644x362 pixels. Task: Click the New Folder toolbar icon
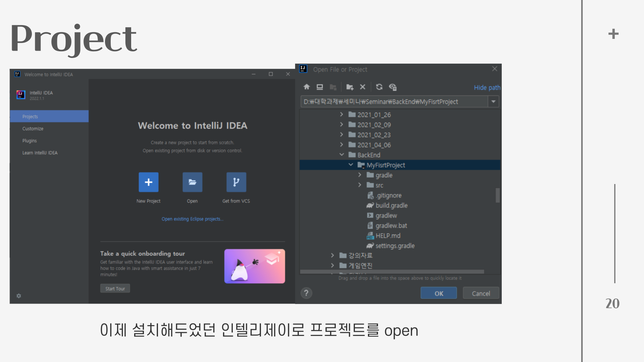click(x=350, y=87)
